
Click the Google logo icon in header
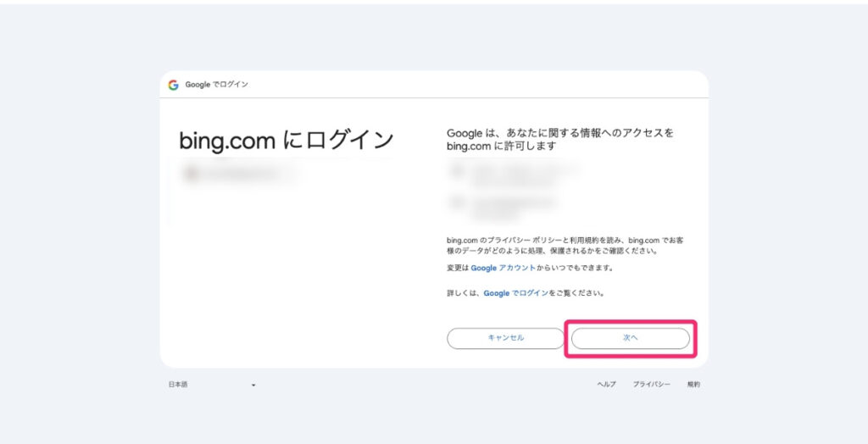173,85
